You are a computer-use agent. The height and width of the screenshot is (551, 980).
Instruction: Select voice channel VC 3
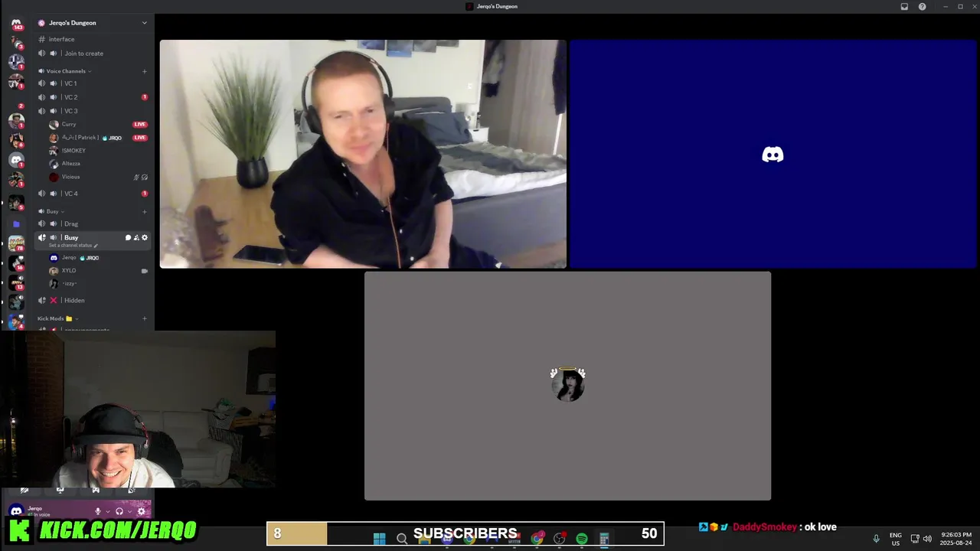92,111
